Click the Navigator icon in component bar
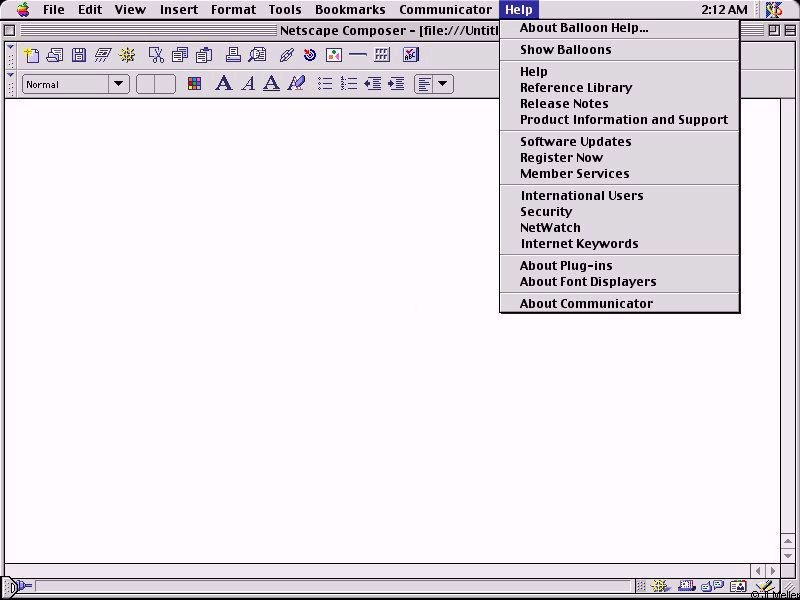The height and width of the screenshot is (600, 800). pyautogui.click(x=659, y=587)
